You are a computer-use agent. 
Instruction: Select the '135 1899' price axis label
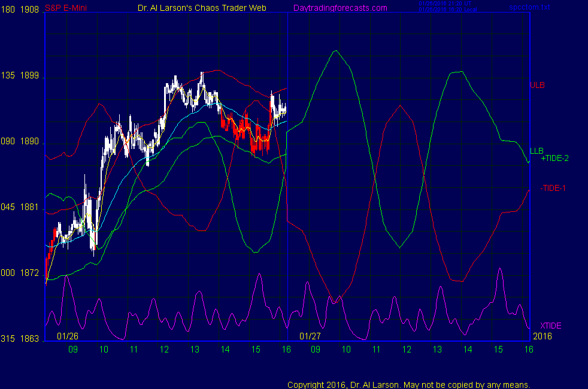20,75
